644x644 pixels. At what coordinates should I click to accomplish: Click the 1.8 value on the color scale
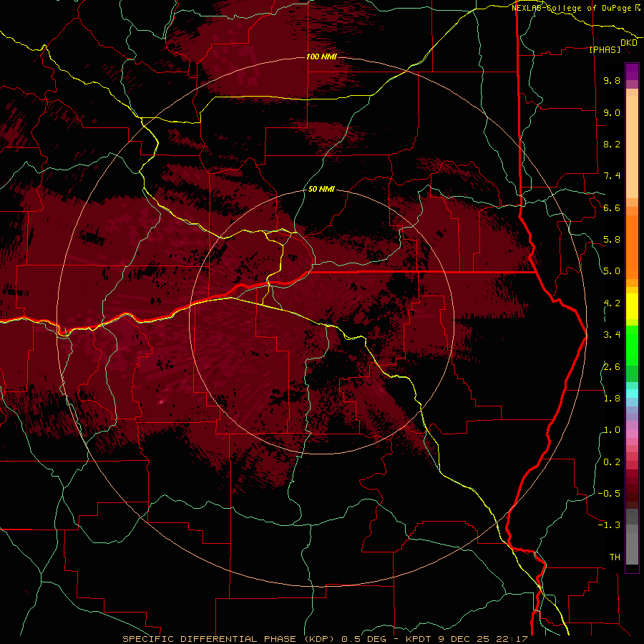(612, 399)
